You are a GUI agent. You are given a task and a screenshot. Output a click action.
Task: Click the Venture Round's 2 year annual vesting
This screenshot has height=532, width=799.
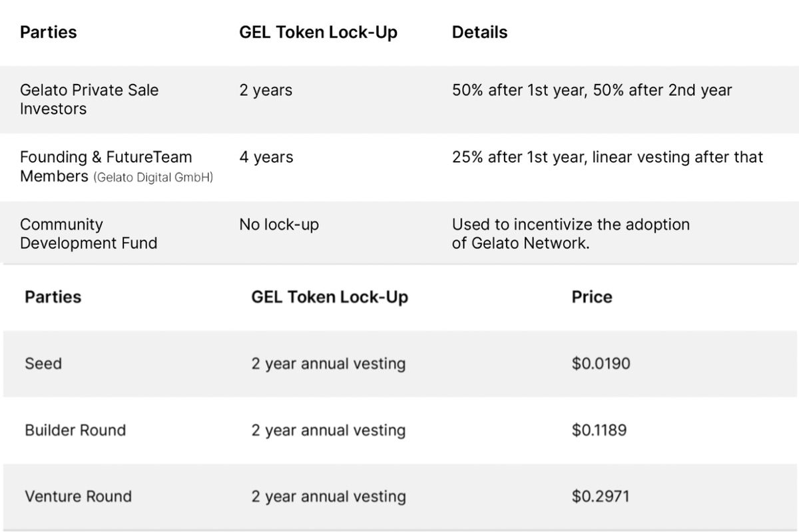[x=328, y=496]
